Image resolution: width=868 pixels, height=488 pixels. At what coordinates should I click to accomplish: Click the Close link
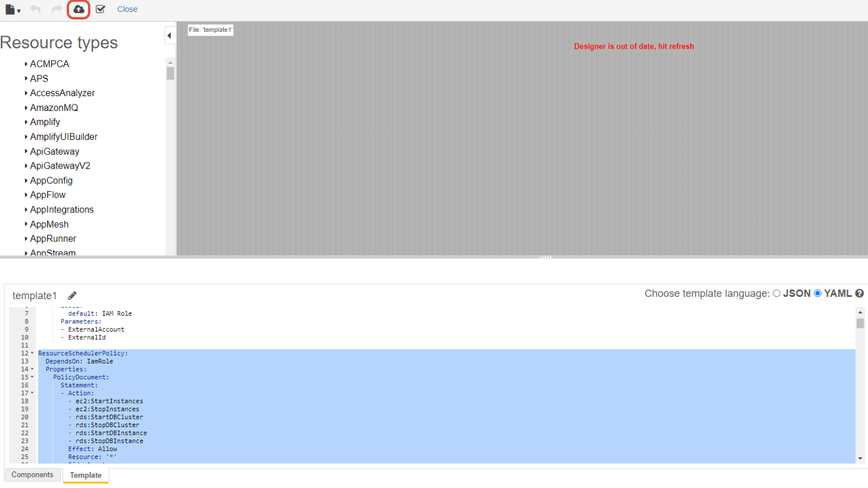[x=127, y=9]
